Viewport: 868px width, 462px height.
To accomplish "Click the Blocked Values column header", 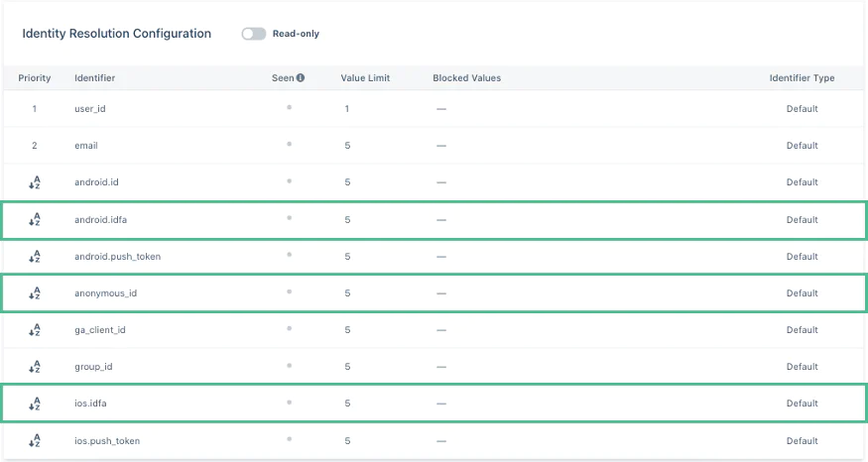I will pos(466,78).
